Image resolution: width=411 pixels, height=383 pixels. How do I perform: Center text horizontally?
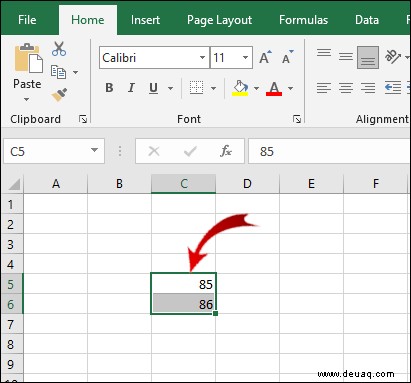pos(346,88)
